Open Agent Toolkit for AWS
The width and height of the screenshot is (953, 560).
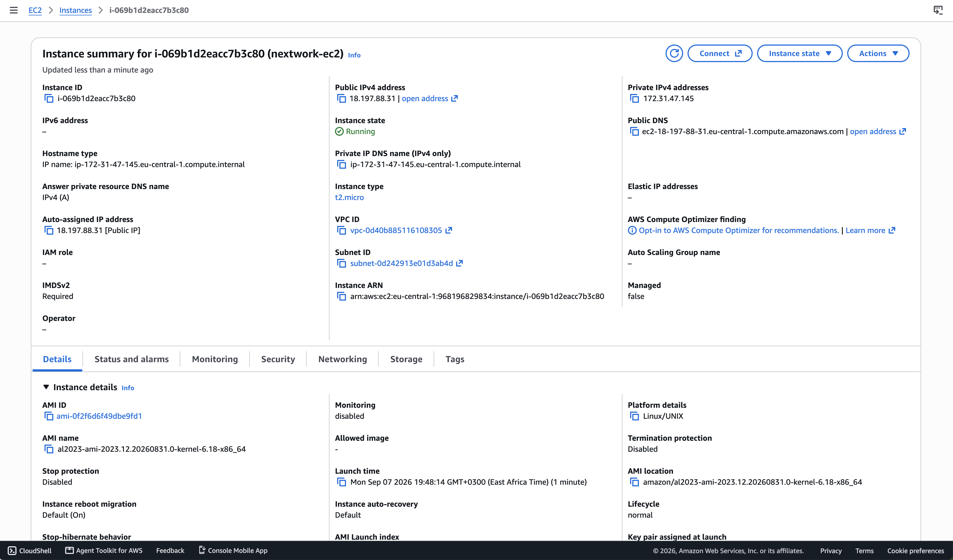pos(104,551)
